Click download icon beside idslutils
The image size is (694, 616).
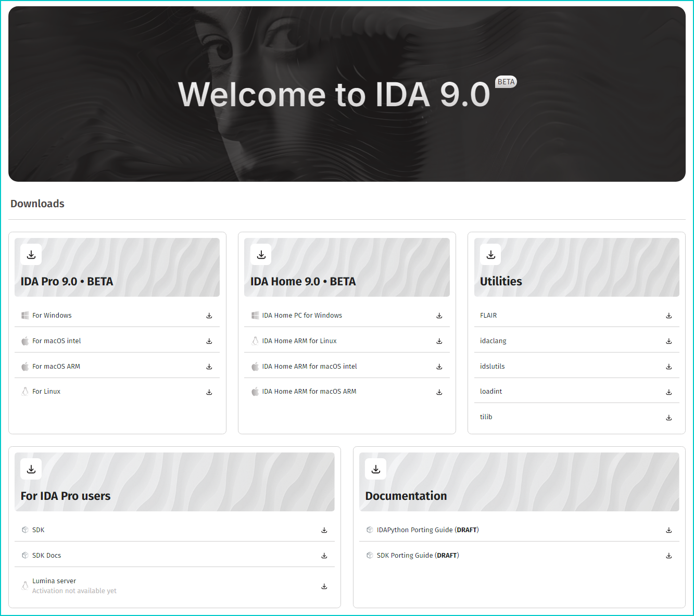[669, 367]
